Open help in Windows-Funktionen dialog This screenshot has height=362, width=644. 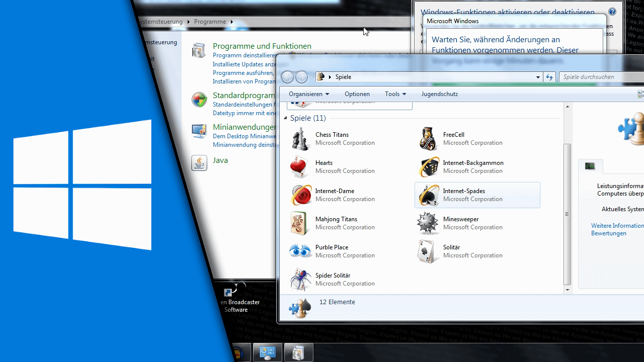click(x=612, y=12)
